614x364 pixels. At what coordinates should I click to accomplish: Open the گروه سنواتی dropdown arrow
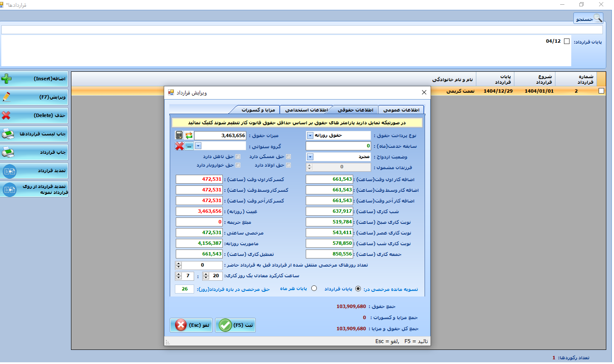198,146
